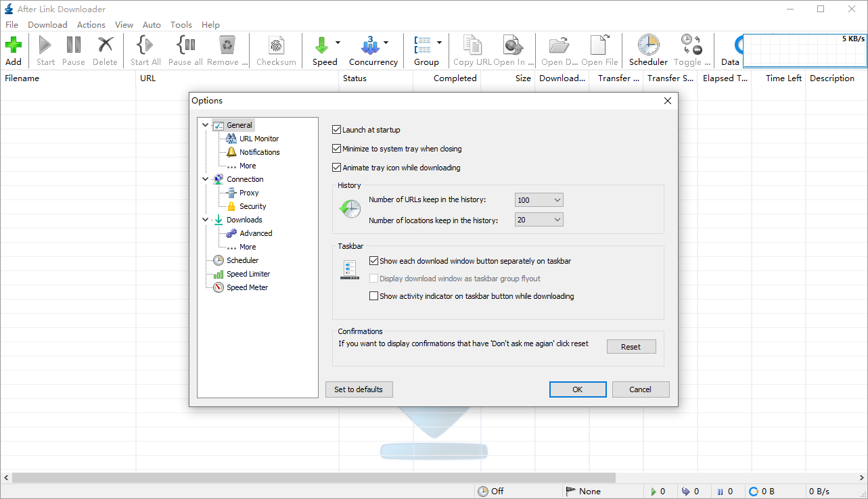Viewport: 868px width, 499px height.
Task: Disable Animate tray icon while downloading
Action: pyautogui.click(x=337, y=168)
